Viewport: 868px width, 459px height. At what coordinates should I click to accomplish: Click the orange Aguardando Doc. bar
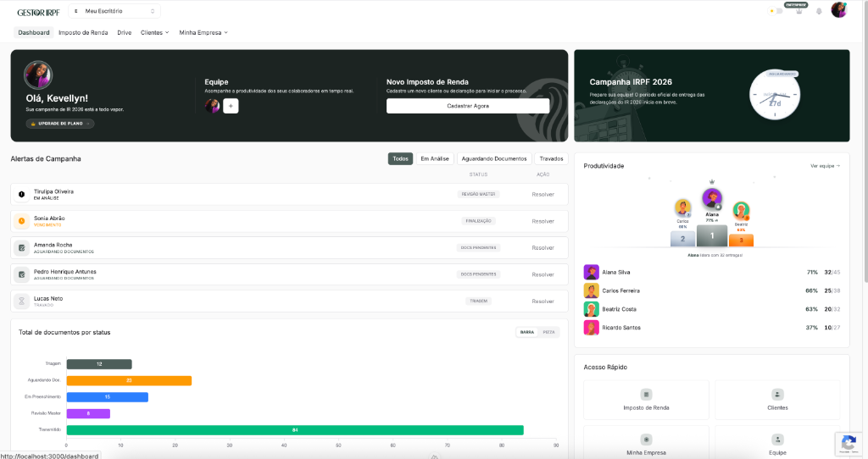pyautogui.click(x=129, y=380)
